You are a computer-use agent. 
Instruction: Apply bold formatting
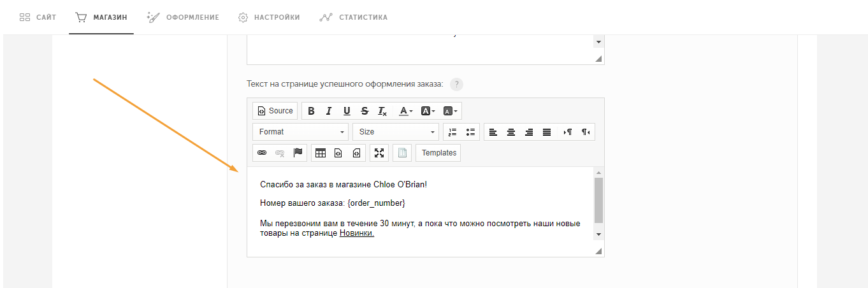coord(311,111)
